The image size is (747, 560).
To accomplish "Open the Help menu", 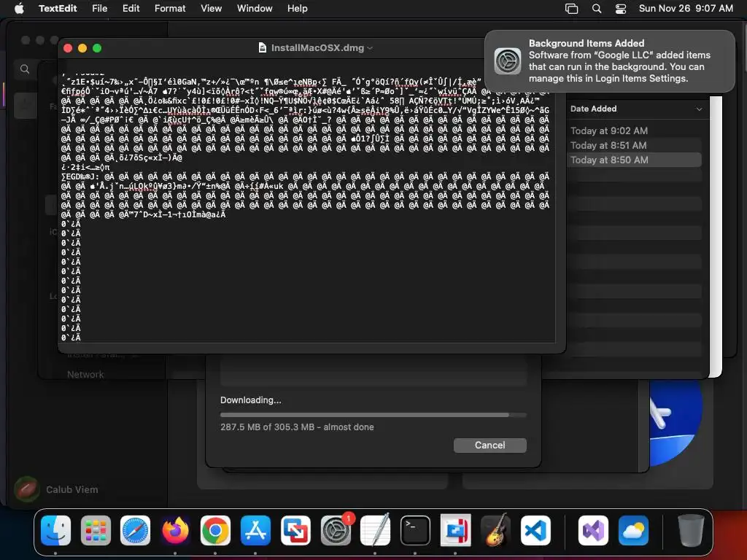I will coord(298,8).
